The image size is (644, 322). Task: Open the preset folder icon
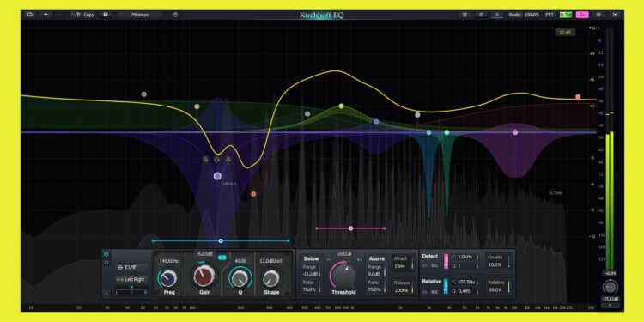(29, 15)
